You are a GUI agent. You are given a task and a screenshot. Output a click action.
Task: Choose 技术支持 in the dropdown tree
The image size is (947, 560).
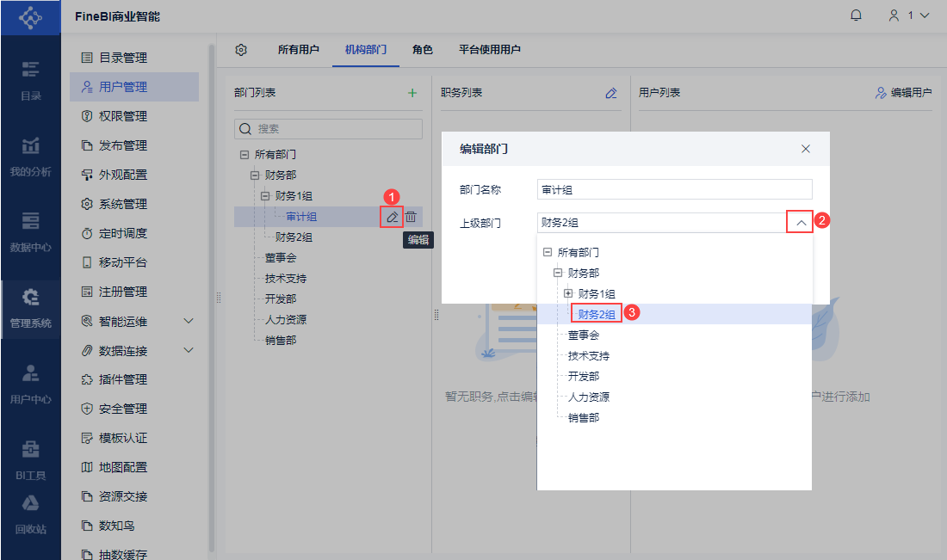click(589, 356)
